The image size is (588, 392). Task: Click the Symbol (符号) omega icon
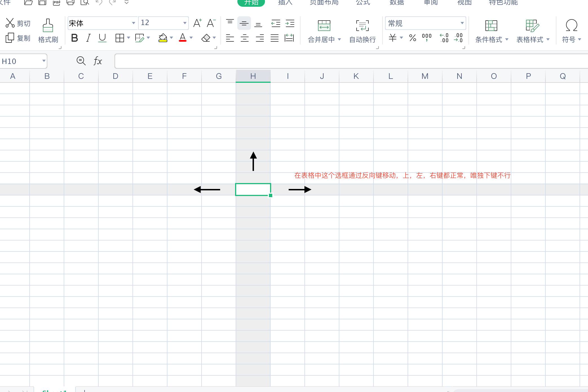pos(571,26)
